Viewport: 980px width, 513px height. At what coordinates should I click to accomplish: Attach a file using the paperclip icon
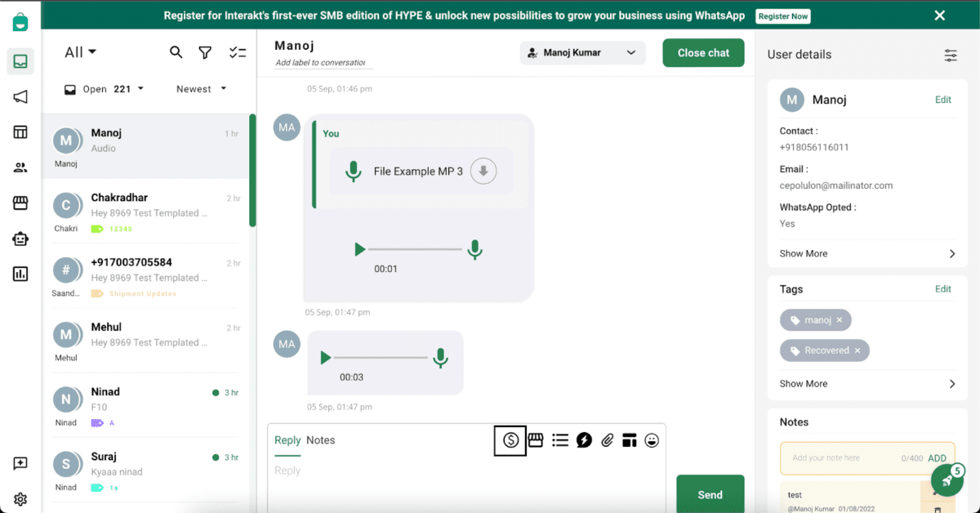click(607, 439)
